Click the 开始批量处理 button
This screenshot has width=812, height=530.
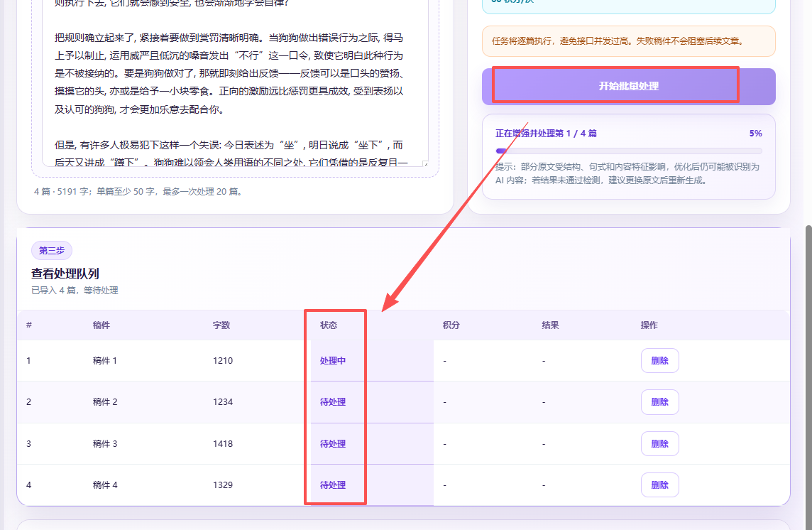pos(629,86)
